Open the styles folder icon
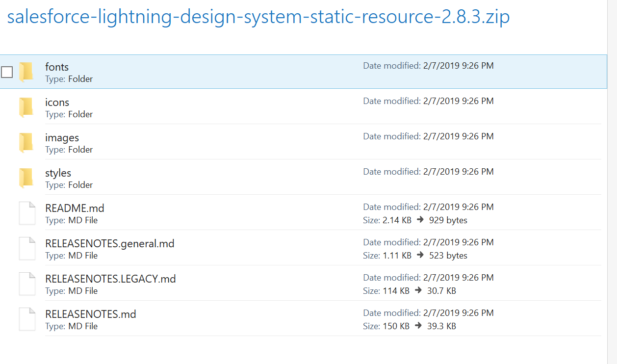617x364 pixels. [x=26, y=178]
